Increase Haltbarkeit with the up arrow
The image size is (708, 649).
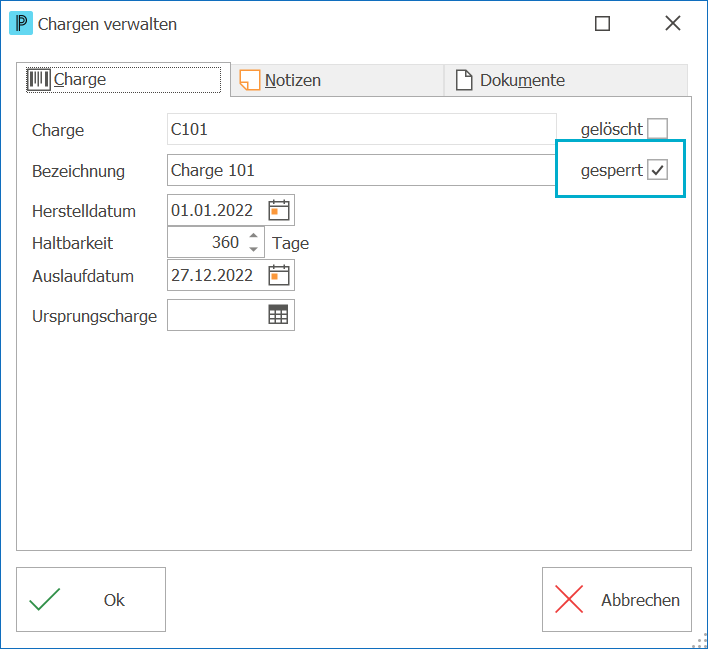click(254, 236)
